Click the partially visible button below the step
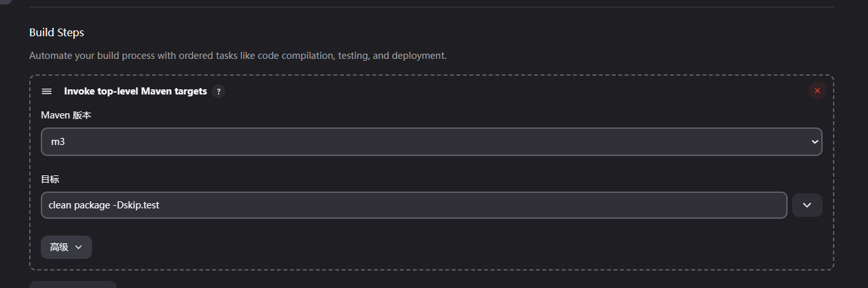 [x=73, y=284]
